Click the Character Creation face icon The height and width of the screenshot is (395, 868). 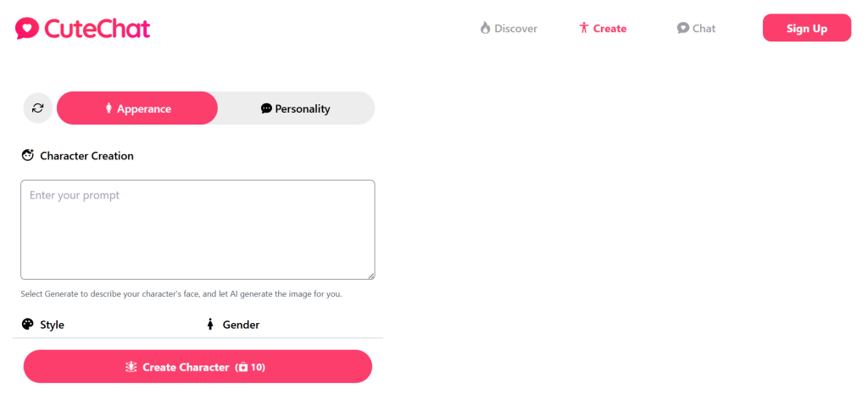click(x=28, y=155)
